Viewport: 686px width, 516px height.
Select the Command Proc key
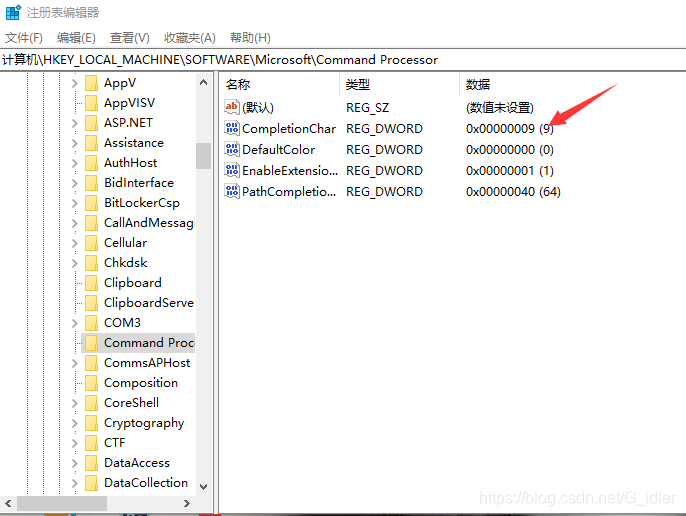click(149, 343)
